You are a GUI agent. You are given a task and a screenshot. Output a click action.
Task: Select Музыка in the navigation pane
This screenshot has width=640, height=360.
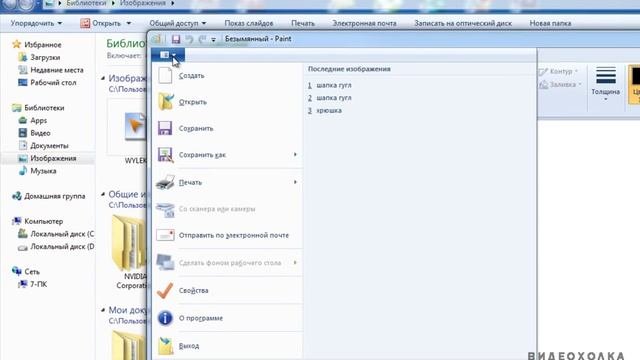43,171
